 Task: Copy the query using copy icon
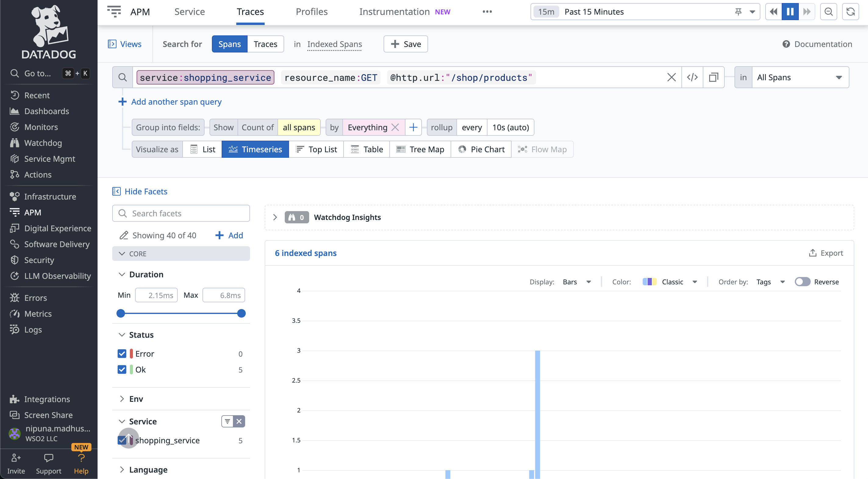pos(713,77)
